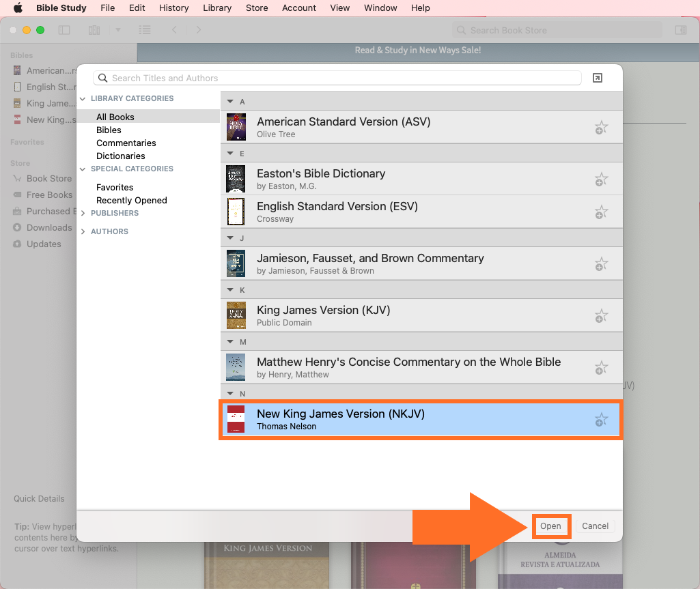
Task: Collapse the Library Categories section
Action: 83,98
